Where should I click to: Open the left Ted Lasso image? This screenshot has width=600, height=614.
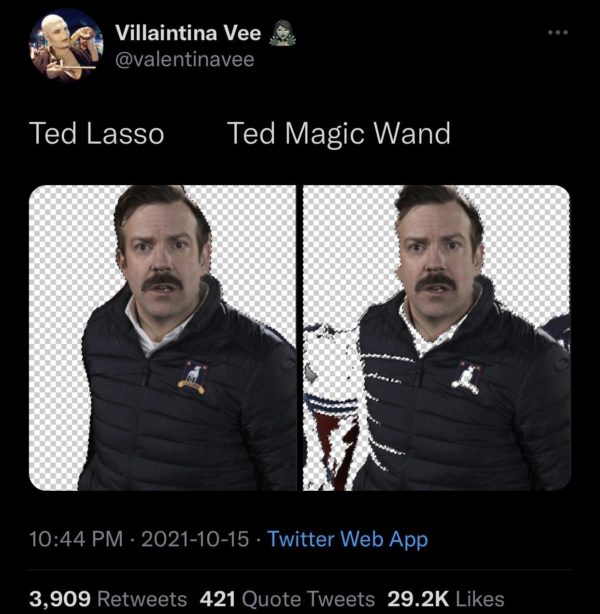pos(162,338)
